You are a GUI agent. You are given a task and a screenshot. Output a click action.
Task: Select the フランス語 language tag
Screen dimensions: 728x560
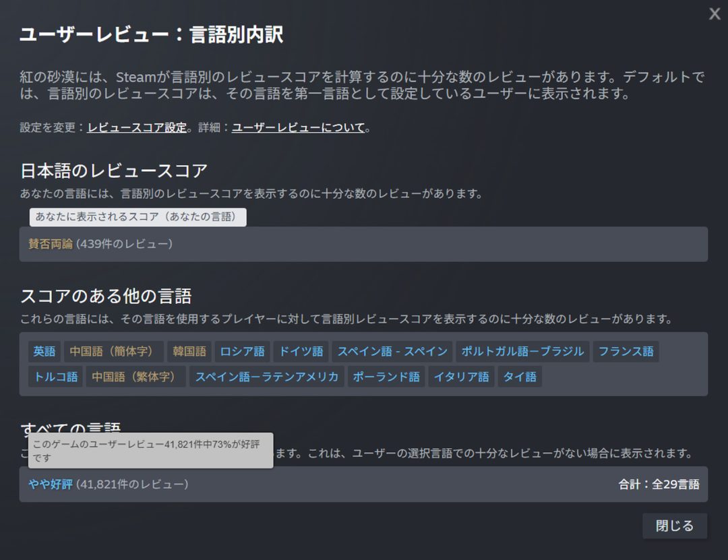point(626,352)
